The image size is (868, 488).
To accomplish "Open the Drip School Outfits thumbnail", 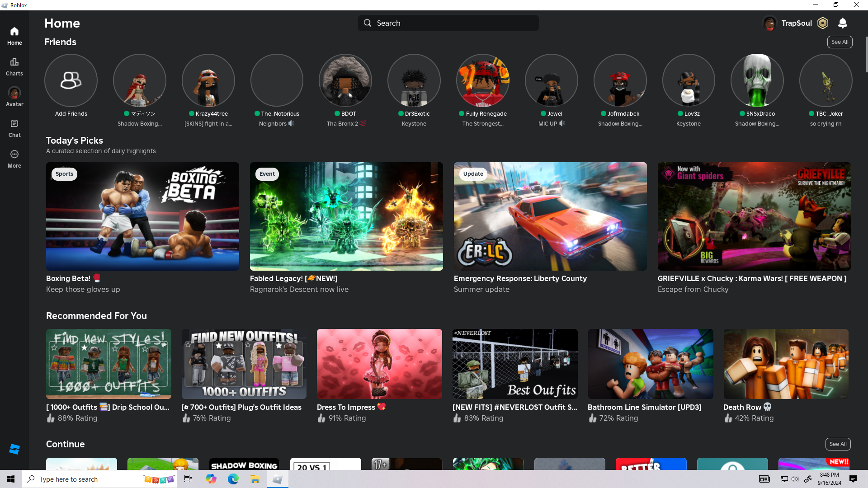I will pyautogui.click(x=108, y=364).
